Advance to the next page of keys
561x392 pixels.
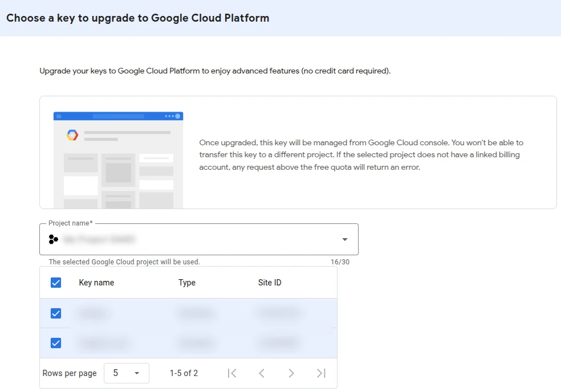[x=291, y=373]
